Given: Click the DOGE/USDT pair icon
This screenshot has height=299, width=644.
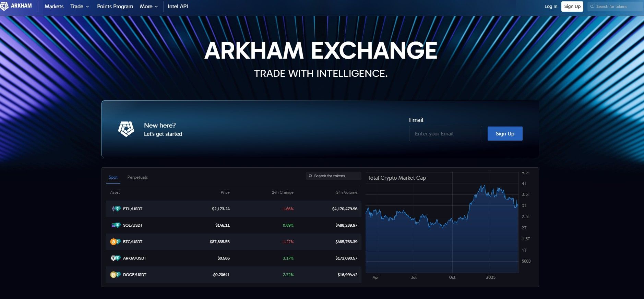Looking at the screenshot, I should click(115, 275).
